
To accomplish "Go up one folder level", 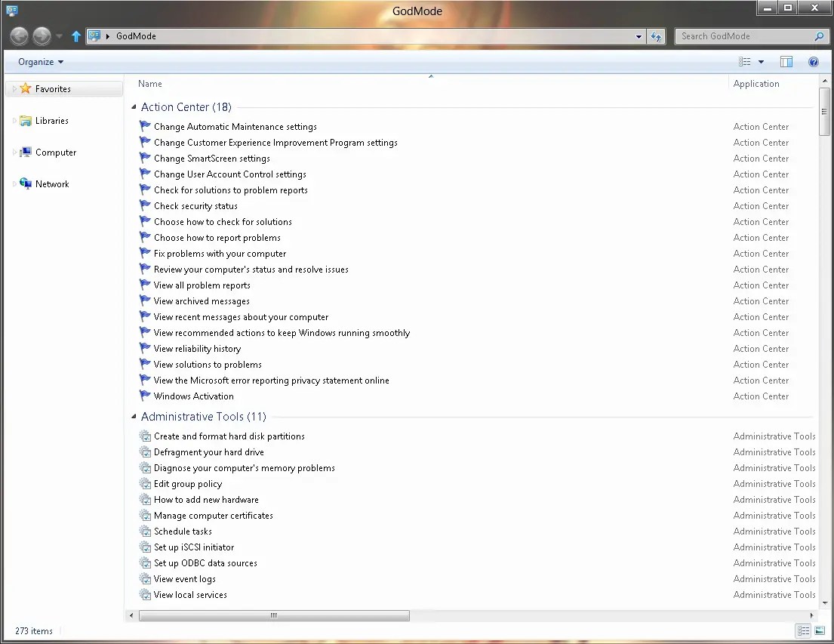I will (x=76, y=36).
